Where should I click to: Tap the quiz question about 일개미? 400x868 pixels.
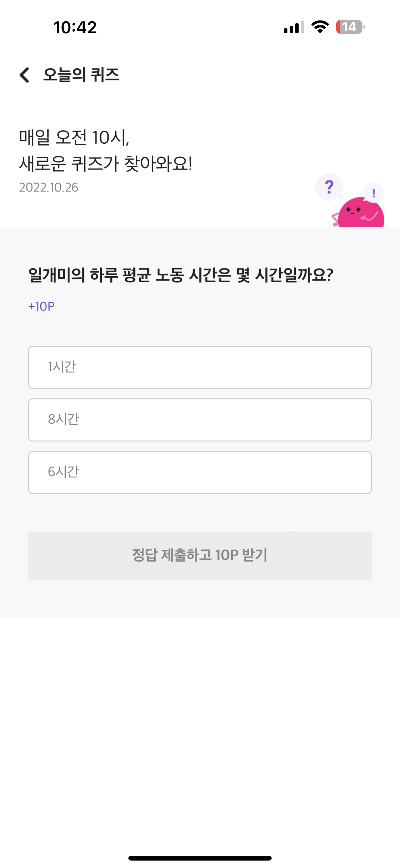tap(181, 275)
